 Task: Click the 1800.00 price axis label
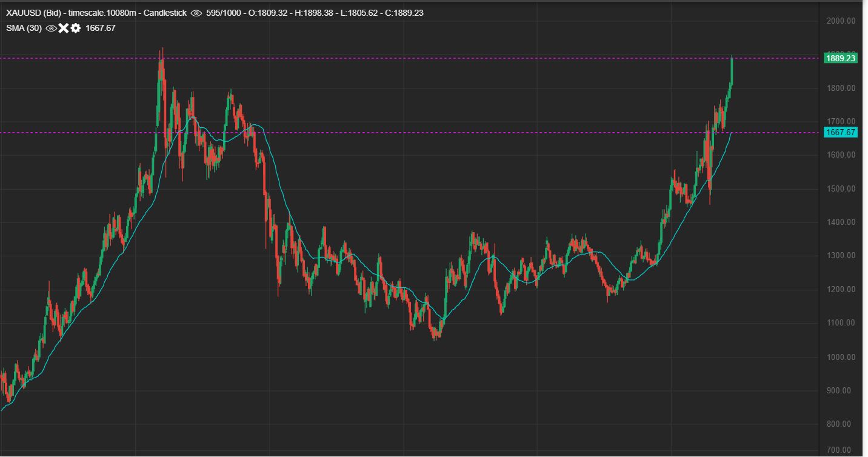(841, 88)
